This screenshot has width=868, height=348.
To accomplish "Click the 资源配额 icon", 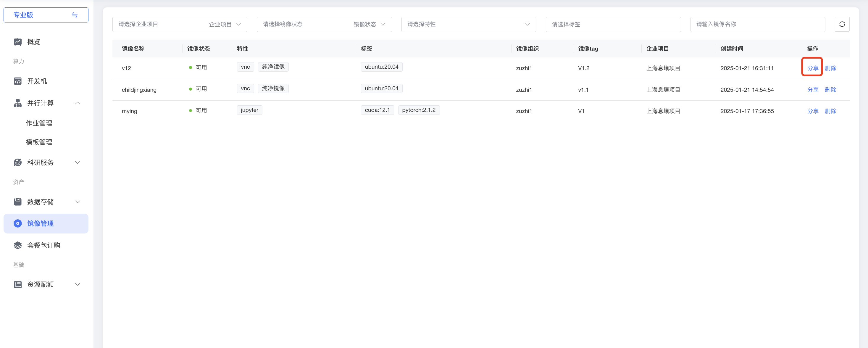I will (x=17, y=285).
